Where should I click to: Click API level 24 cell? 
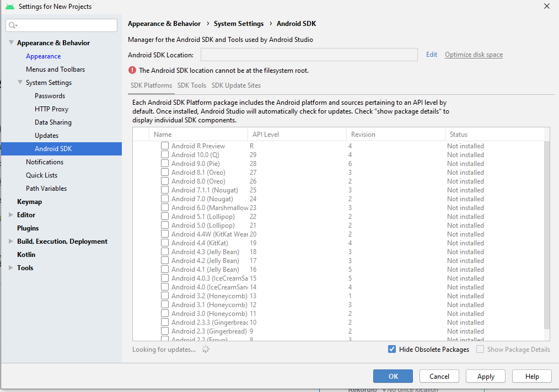tap(252, 198)
